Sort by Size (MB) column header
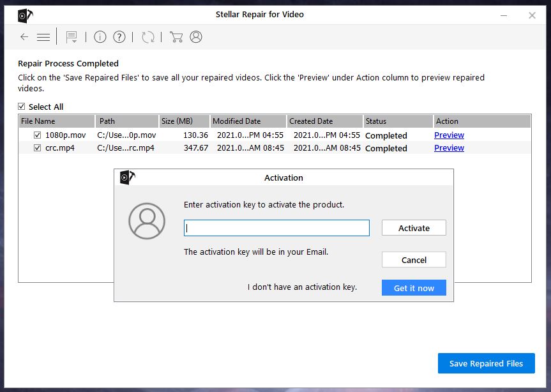551x392 pixels. pos(185,121)
